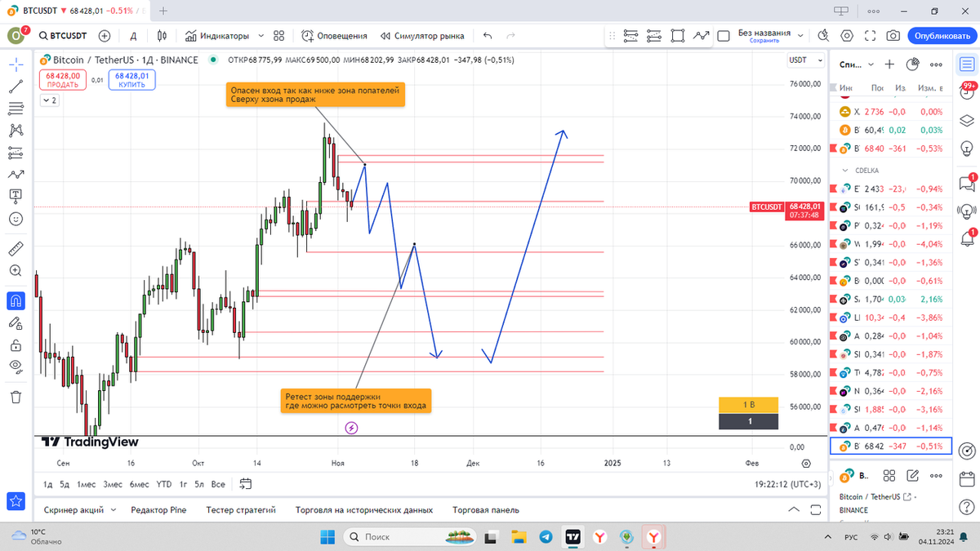
Task: Open Telegram from Windows taskbar
Action: [546, 536]
